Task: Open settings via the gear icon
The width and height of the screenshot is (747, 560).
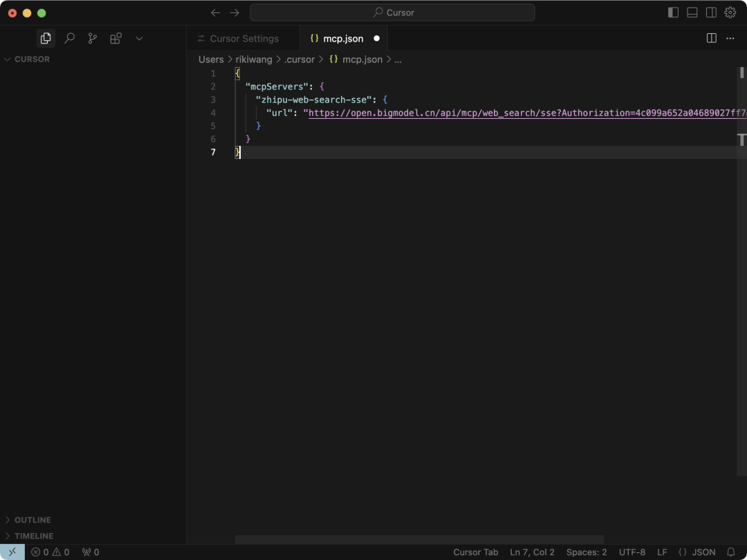Action: [x=730, y=12]
